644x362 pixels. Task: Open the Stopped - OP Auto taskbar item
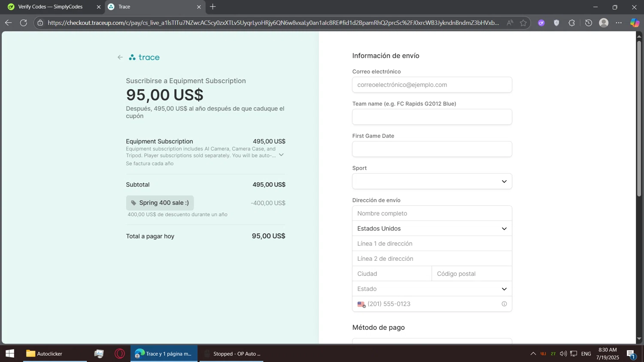pyautogui.click(x=232, y=353)
